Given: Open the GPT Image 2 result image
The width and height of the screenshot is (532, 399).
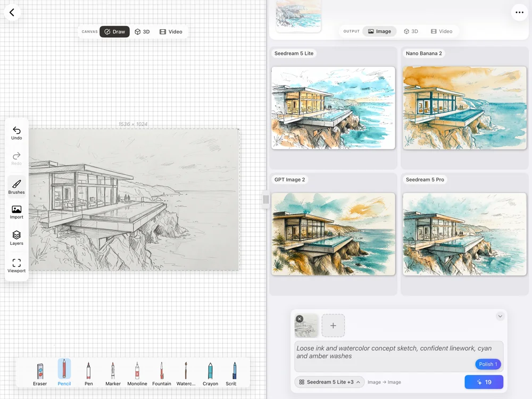Looking at the screenshot, I should point(333,234).
